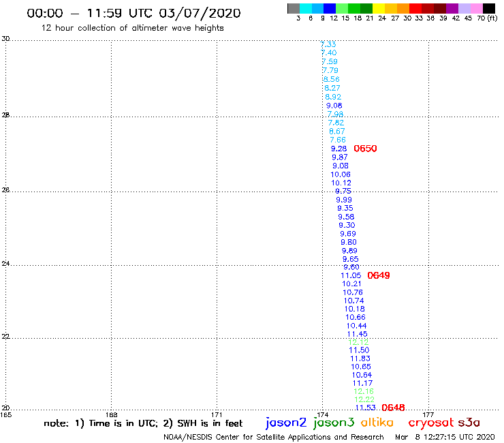Screen dimensions: 504x443
Task: Click the 0649 time stamp
Action: click(x=378, y=275)
